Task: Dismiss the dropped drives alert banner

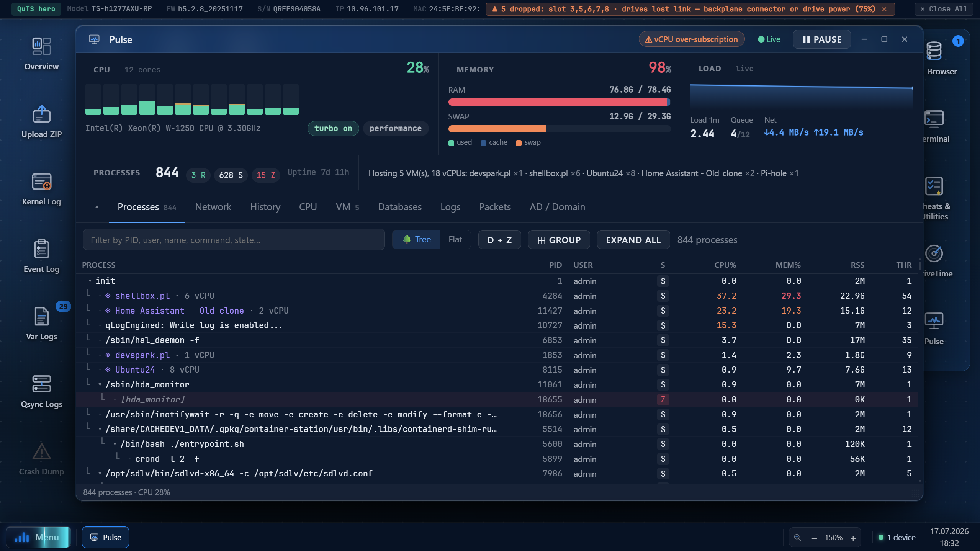Action: 884,9
